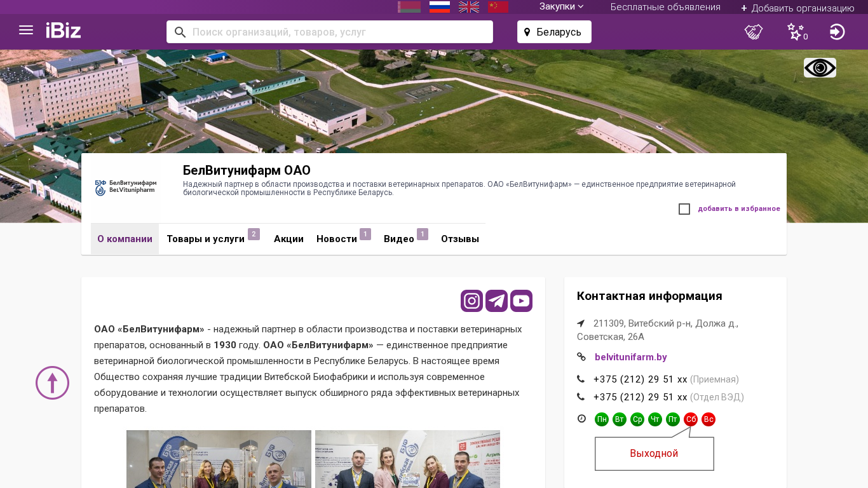Expand the Закупки dropdown
This screenshot has width=868, height=488.
(561, 6)
